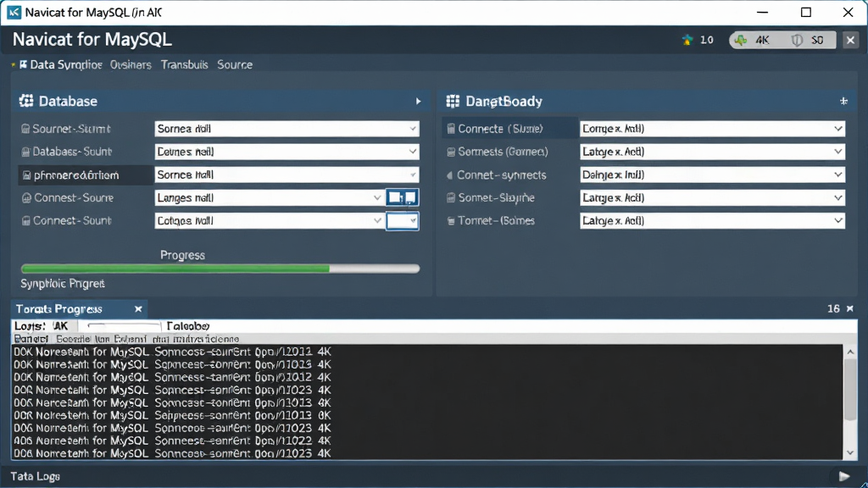
Task: Click the icon beside Connecte (Slune)
Action: point(451,129)
